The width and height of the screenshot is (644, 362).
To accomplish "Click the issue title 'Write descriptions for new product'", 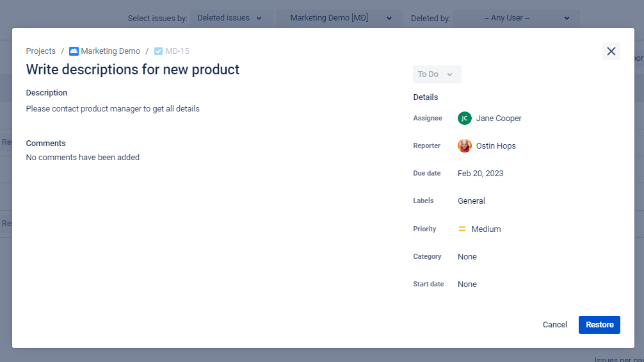I will point(133,69).
